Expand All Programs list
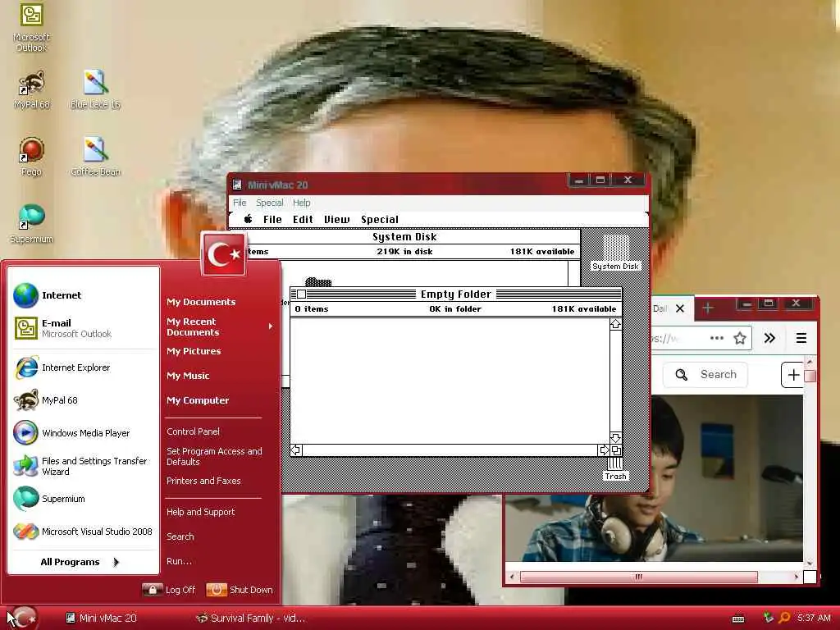The width and height of the screenshot is (840, 630). pyautogui.click(x=80, y=561)
